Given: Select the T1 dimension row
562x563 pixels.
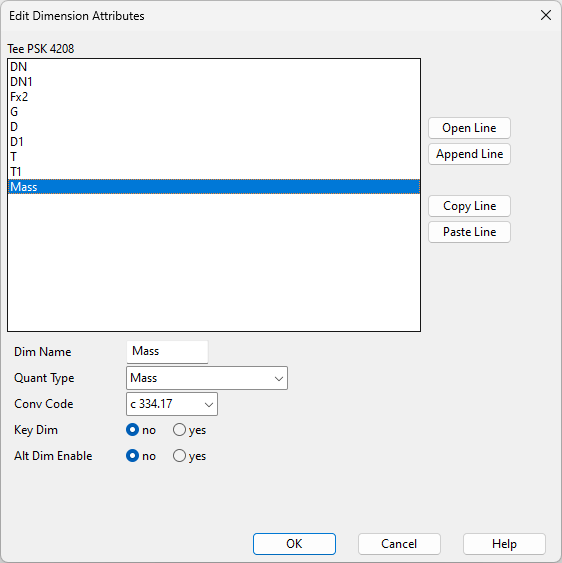Looking at the screenshot, I should pos(214,172).
